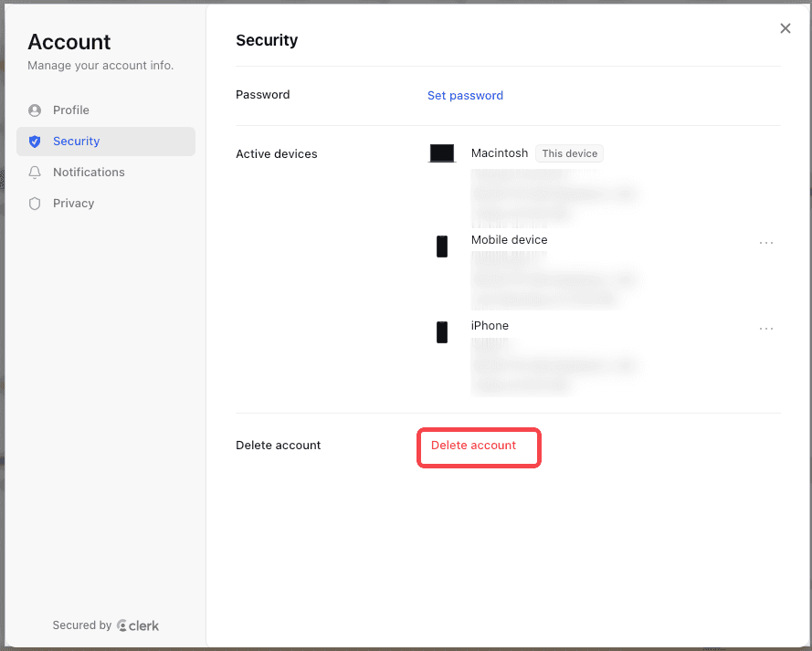Click the Password row label
Screen dimensions: 812x651
tap(262, 95)
